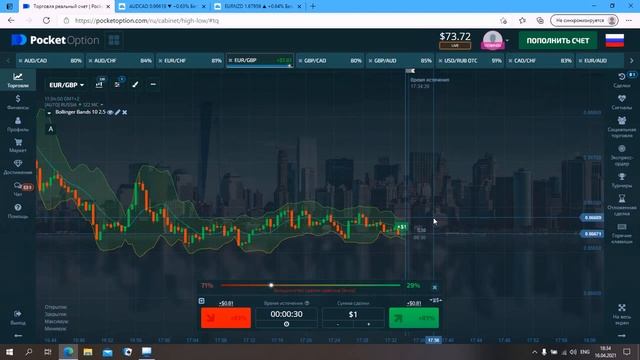Remove the Bollinger Bands indicator

click(125, 112)
